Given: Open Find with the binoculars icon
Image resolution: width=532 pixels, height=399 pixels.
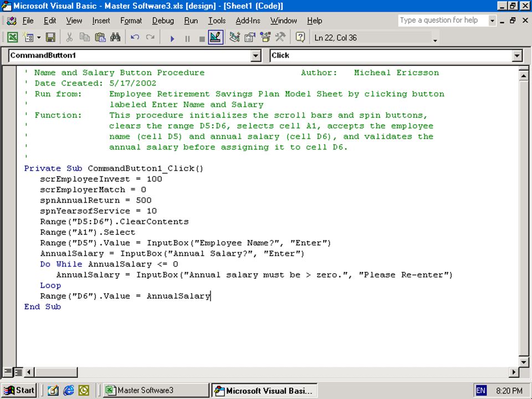Looking at the screenshot, I should click(x=115, y=37).
